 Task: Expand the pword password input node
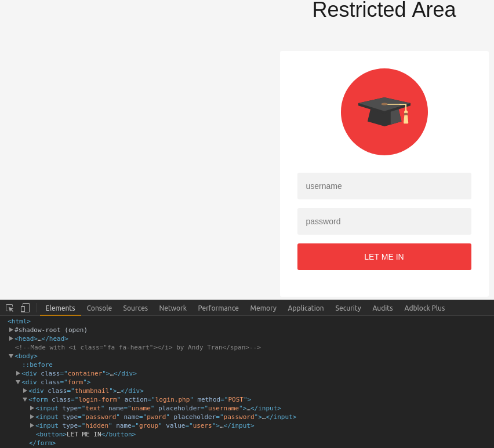(x=32, y=417)
